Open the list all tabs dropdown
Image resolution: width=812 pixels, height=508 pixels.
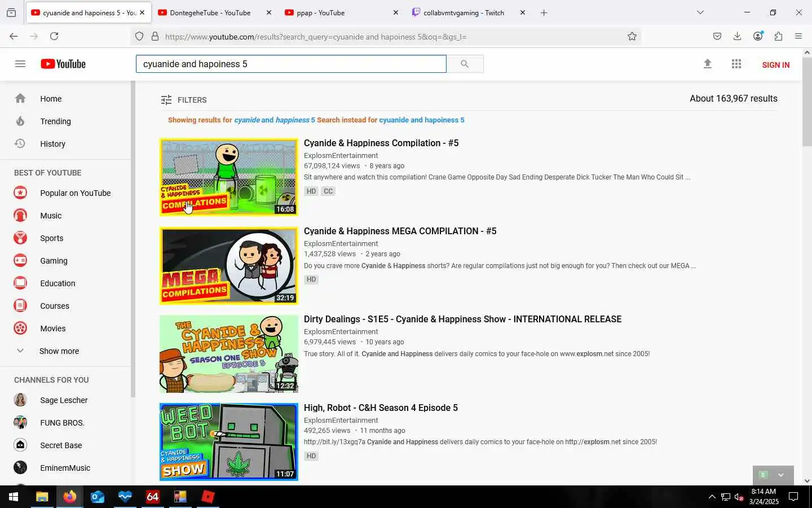pos(700,12)
